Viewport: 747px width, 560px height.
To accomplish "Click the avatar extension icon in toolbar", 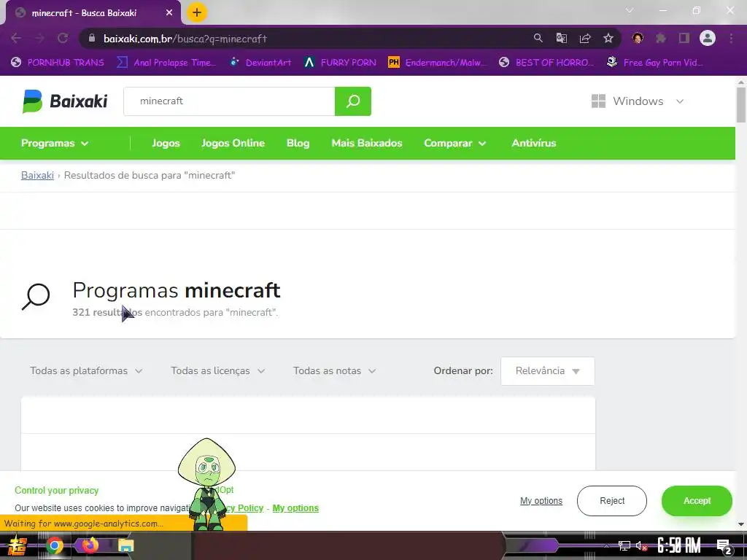I will (x=638, y=38).
